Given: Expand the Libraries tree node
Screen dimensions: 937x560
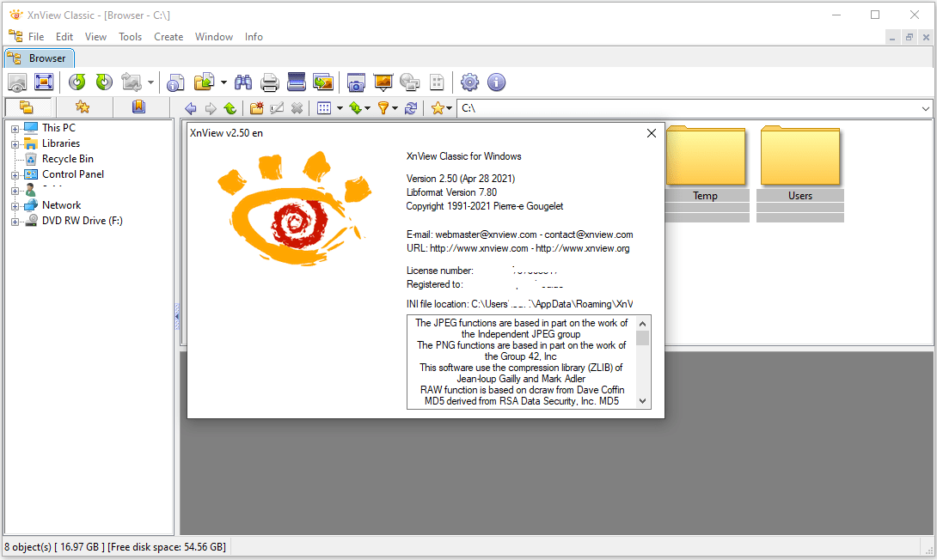Looking at the screenshot, I should tap(15, 144).
